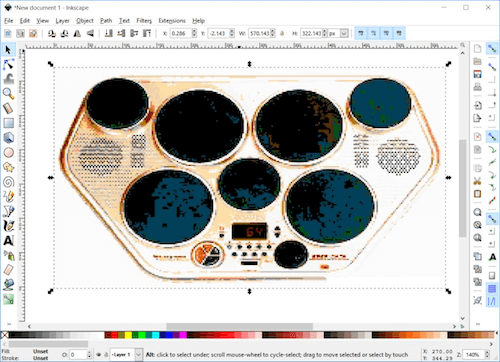Select the Text tool
Image resolution: width=500 pixels, height=362 pixels.
point(9,241)
